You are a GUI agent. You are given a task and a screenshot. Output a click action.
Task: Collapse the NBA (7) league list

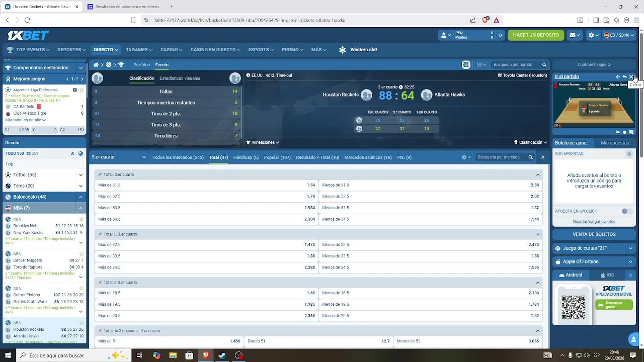(x=80, y=208)
